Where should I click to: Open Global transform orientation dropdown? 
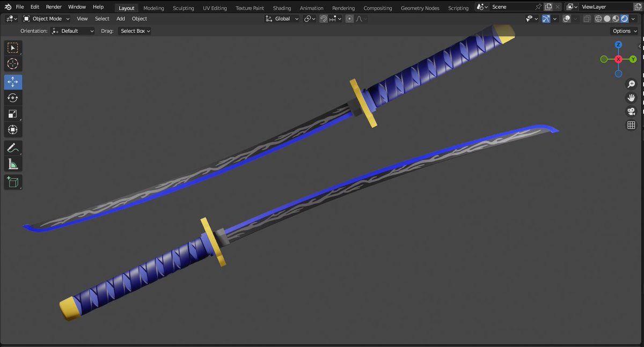(x=282, y=19)
